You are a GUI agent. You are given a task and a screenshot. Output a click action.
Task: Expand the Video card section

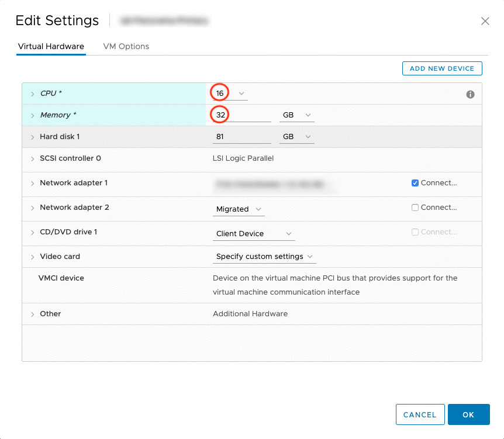pos(33,257)
